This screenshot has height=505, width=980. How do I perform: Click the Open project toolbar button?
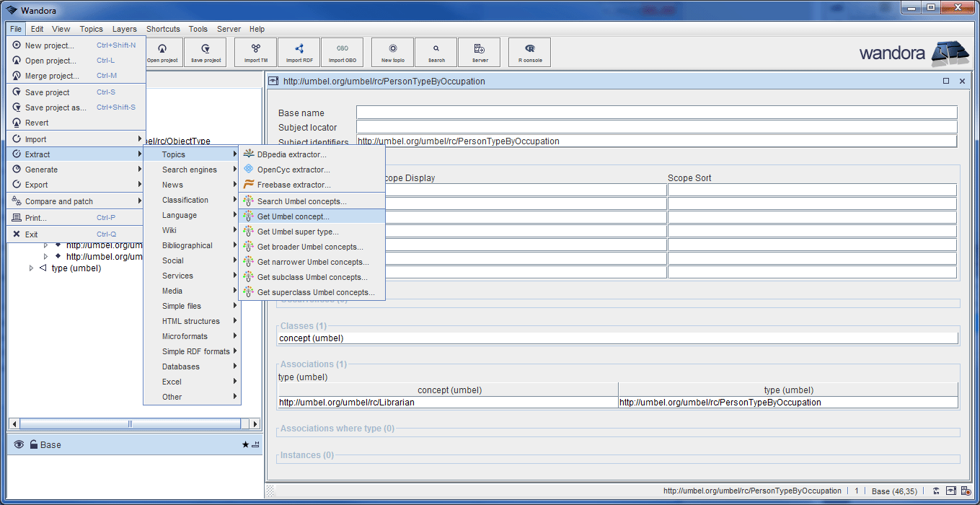(x=162, y=52)
